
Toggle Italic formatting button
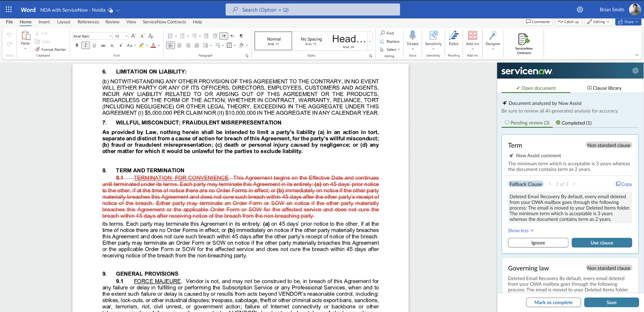85,45
